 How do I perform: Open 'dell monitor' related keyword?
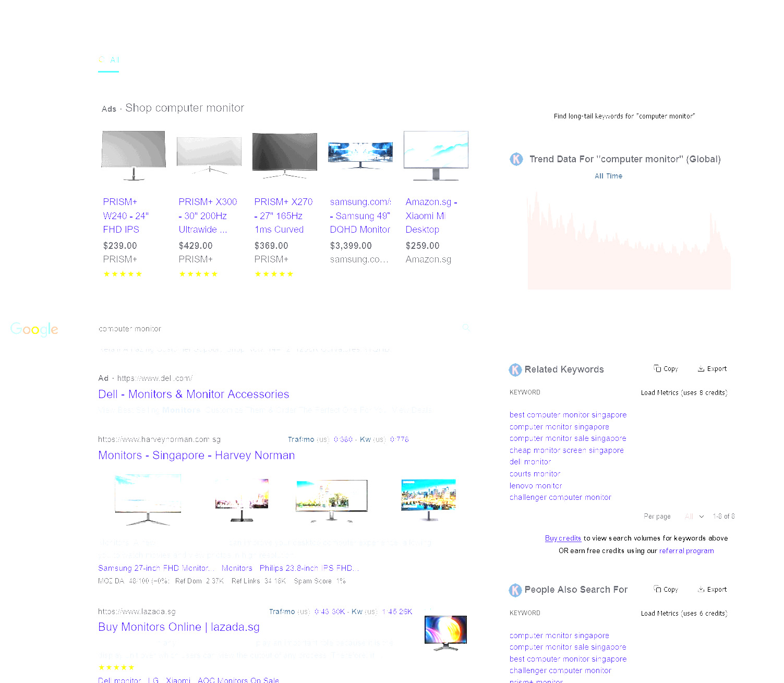pyautogui.click(x=530, y=462)
